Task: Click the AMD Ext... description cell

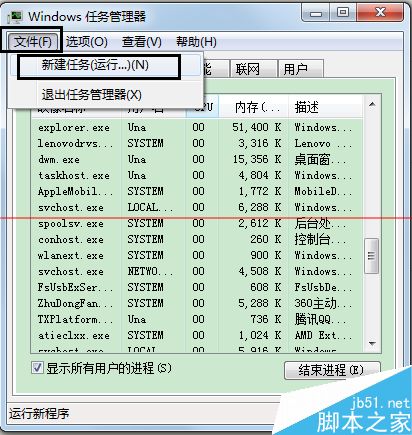Action: click(x=323, y=335)
